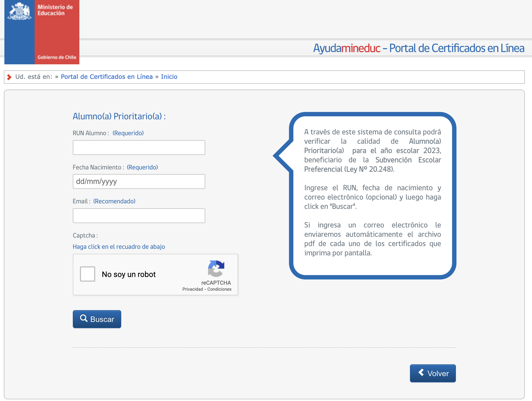Focus the Fecha Nacimiento date field
Viewport: 532px width, 401px height.
139,181
